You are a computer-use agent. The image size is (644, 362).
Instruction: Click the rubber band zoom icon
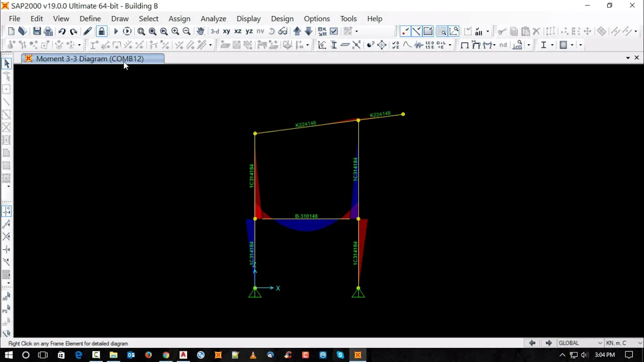click(141, 31)
